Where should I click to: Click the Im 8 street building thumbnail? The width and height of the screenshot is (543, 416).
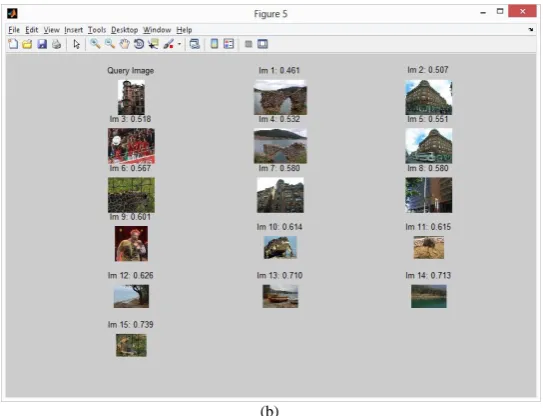pos(428,195)
